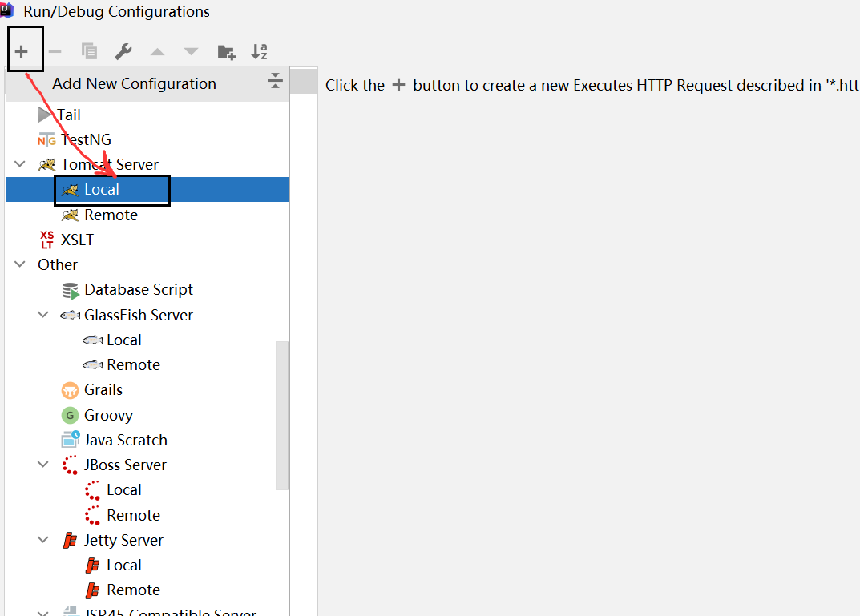Viewport: 860px width, 616px height.
Task: Collapse the Other group
Action: pos(20,264)
